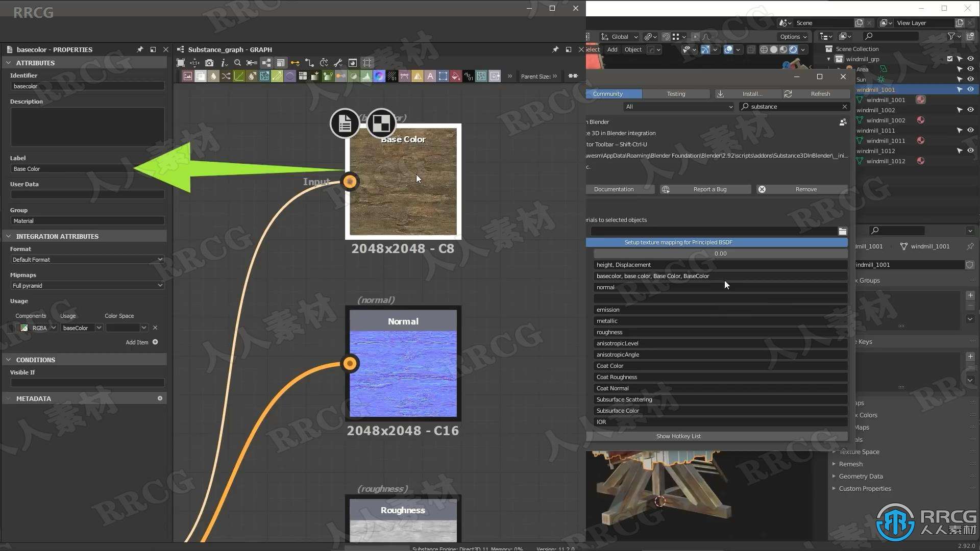Pin the Substance_graph Graph panel
The height and width of the screenshot is (551, 980).
click(555, 49)
